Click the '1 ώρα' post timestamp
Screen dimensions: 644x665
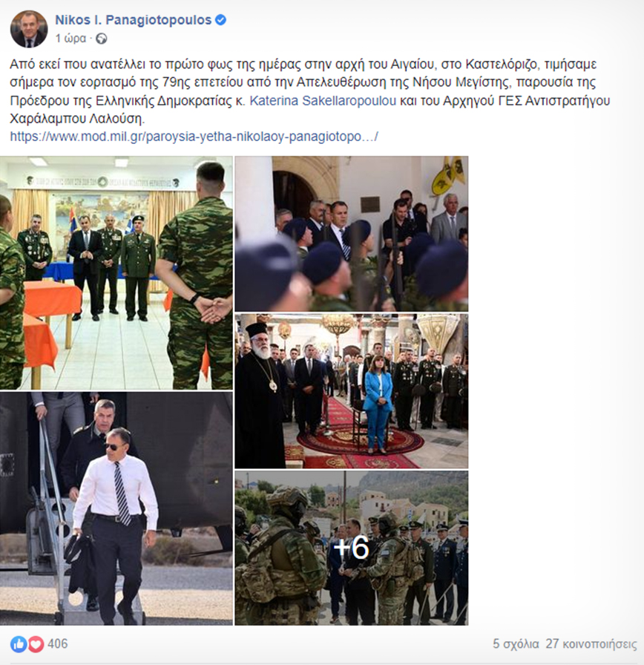(x=70, y=39)
